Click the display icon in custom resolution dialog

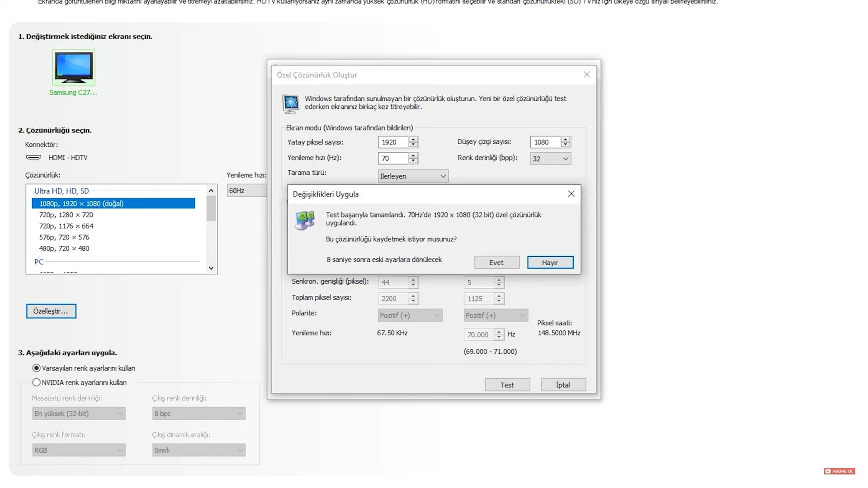[291, 103]
